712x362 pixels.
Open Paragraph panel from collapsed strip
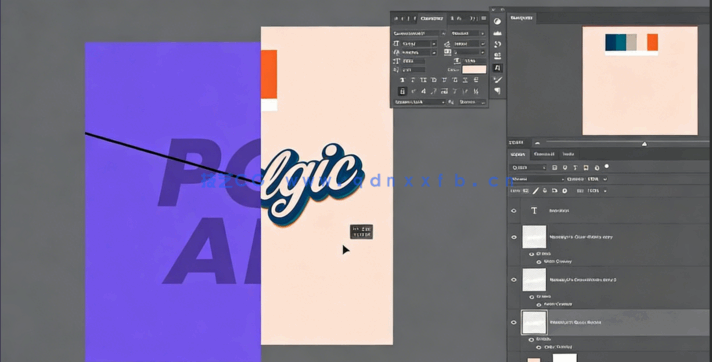click(497, 90)
